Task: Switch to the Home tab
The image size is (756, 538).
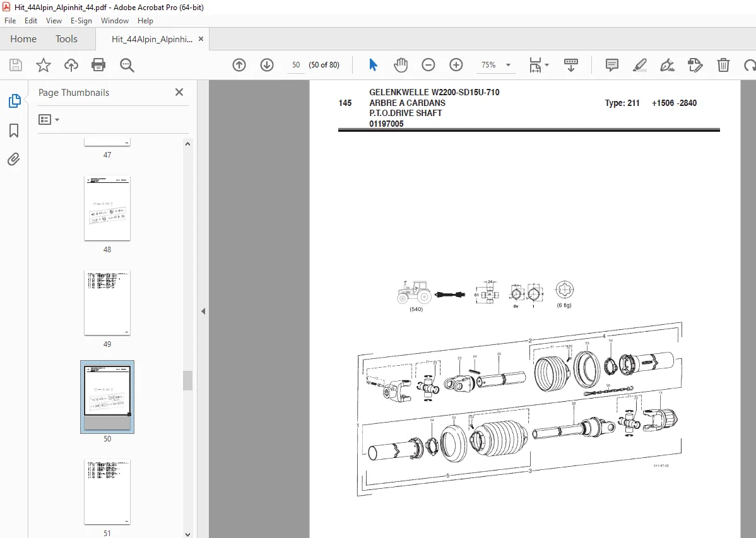Action: (23, 39)
